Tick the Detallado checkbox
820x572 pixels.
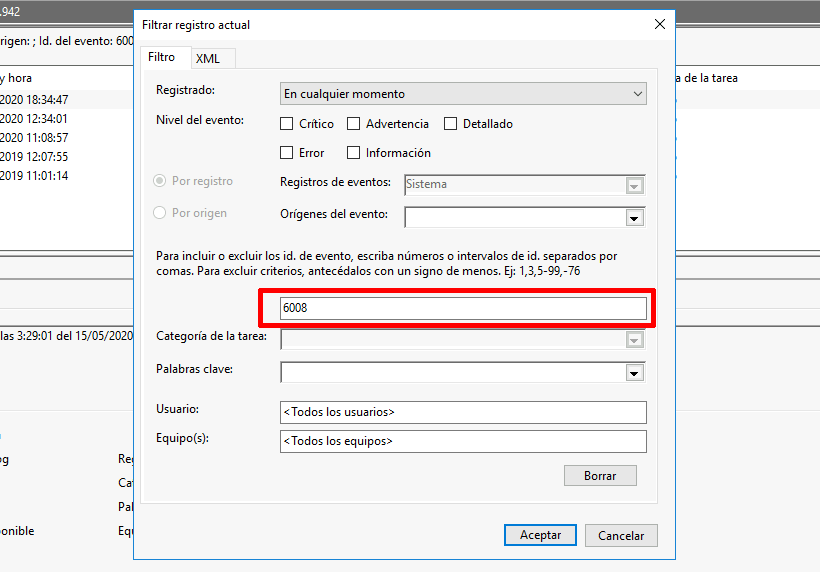450,124
